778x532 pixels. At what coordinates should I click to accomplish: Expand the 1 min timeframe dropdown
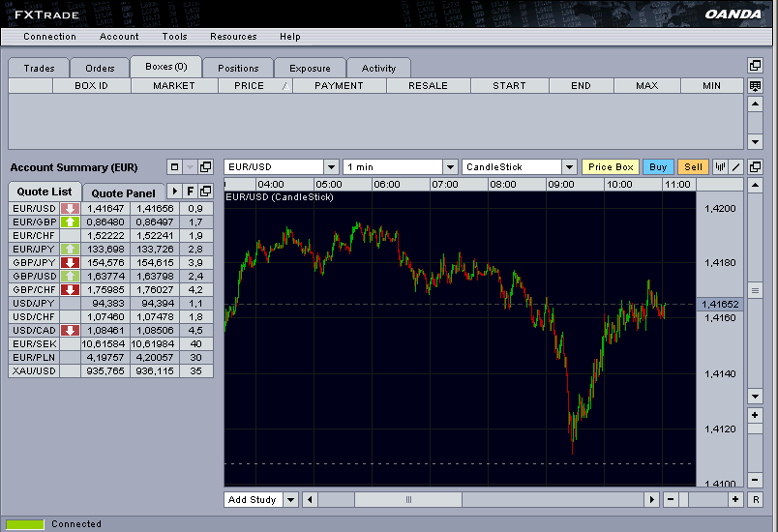coord(450,167)
